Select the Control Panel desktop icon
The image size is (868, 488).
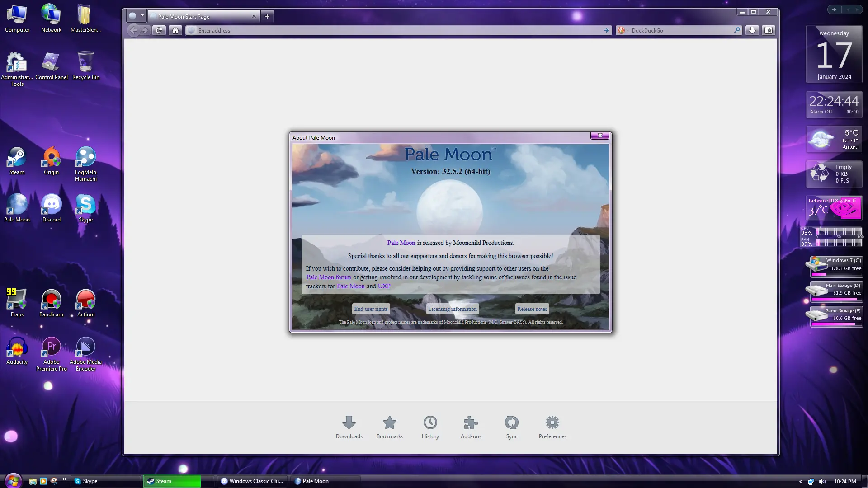click(51, 66)
